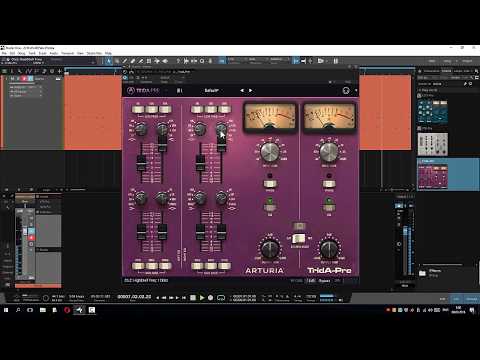The width and height of the screenshot is (480, 360).
Task: Toggle first low-pass filter button, left channel
Action: (138, 109)
